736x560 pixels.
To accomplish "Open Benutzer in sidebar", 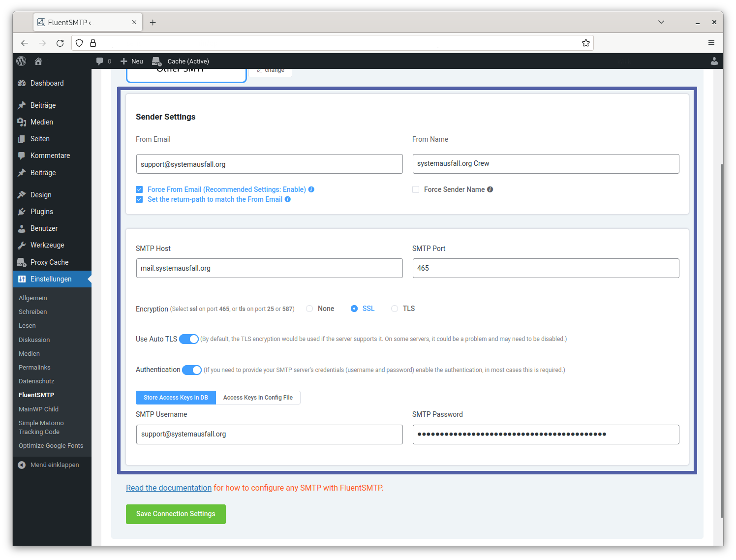I will (x=52, y=228).
